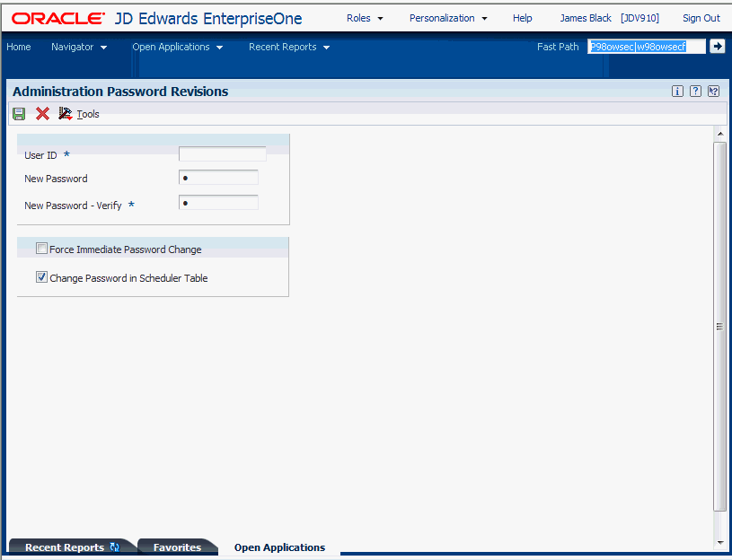Click the Sign Out link

(701, 18)
